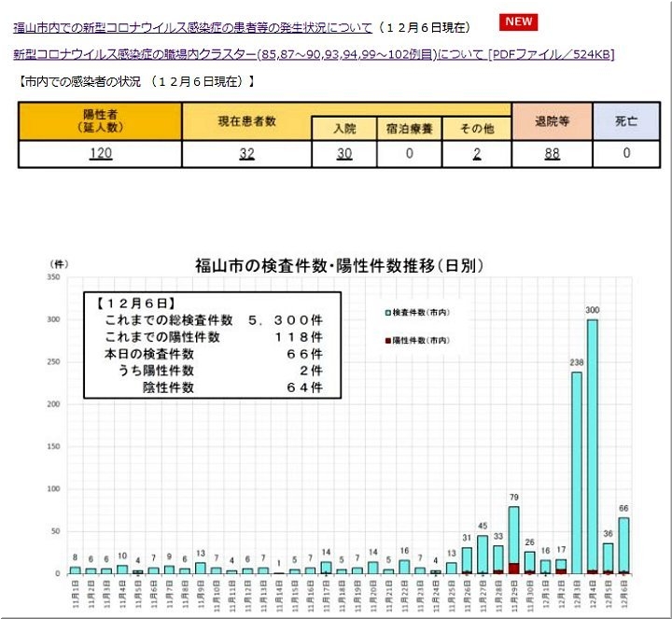Click the current patients number 32

point(246,154)
